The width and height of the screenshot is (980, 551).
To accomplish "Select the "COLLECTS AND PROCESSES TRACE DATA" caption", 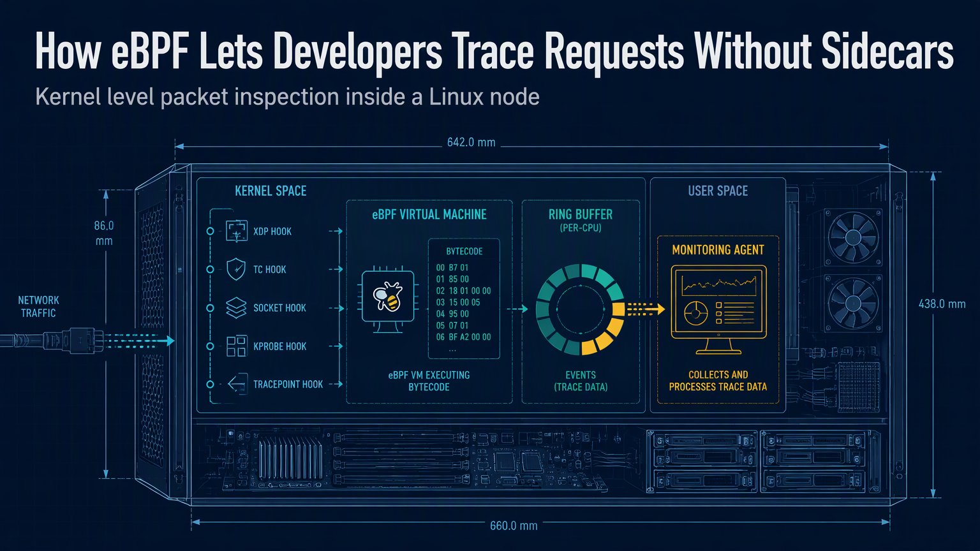I will tap(718, 381).
